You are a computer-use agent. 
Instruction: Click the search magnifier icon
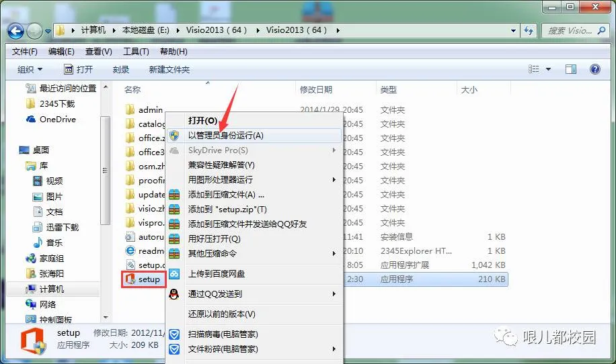[x=601, y=31]
